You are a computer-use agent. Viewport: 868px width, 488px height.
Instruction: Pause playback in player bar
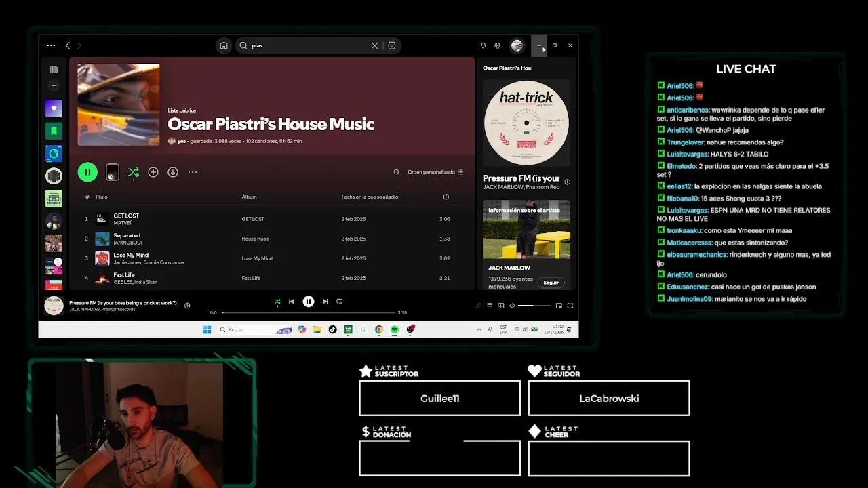point(309,302)
